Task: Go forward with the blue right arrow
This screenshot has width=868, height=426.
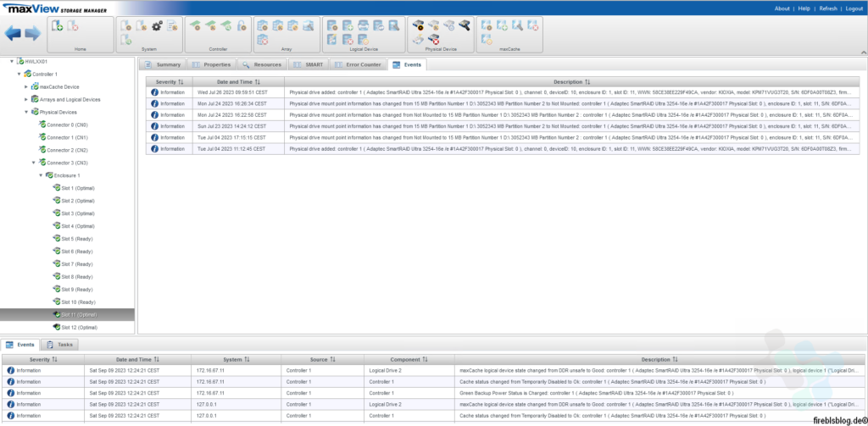Action: [x=33, y=33]
